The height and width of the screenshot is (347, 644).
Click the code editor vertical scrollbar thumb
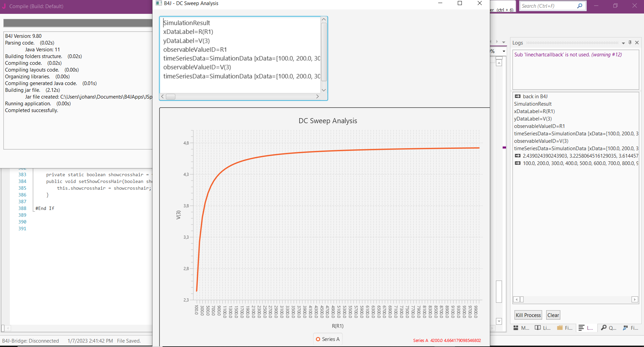(499, 292)
